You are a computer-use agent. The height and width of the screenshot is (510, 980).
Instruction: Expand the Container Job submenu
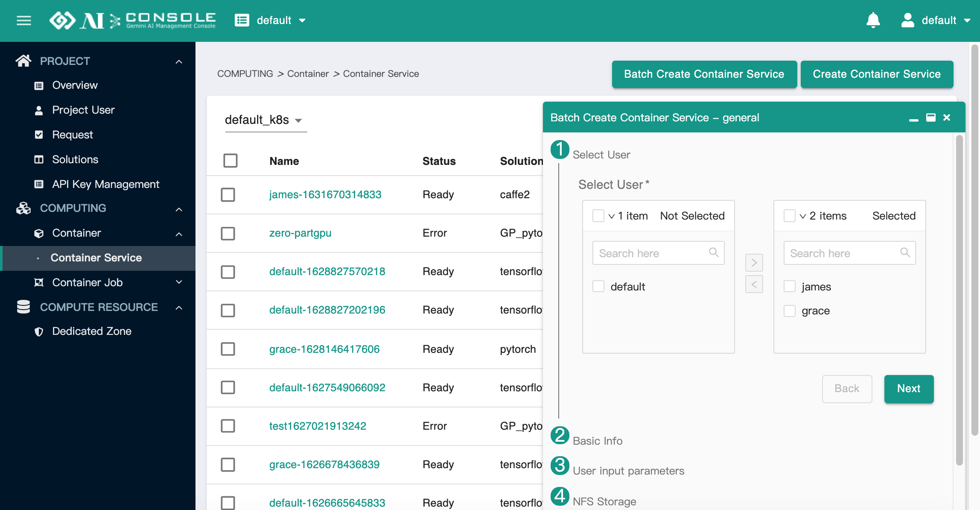click(x=179, y=282)
